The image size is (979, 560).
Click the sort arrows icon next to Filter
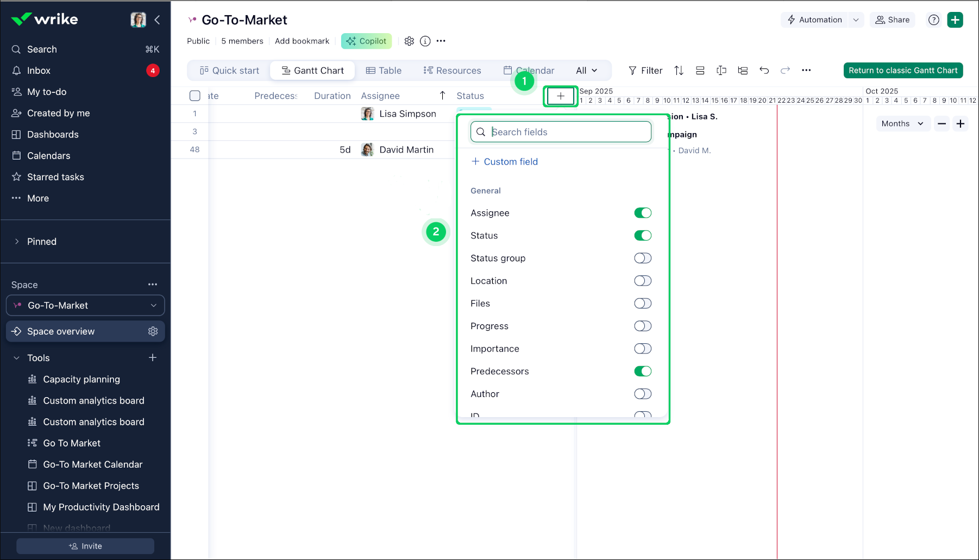(678, 70)
